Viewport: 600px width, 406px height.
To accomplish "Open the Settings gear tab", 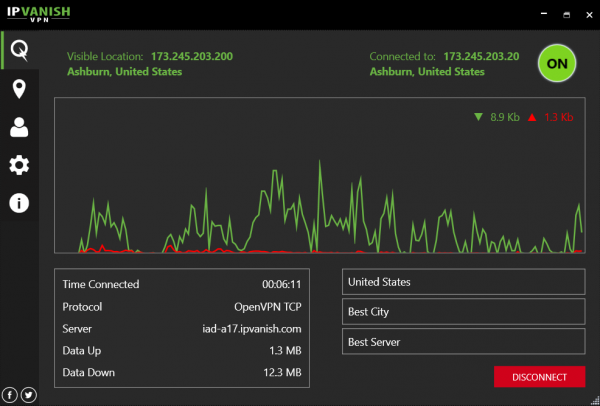I will (x=19, y=165).
